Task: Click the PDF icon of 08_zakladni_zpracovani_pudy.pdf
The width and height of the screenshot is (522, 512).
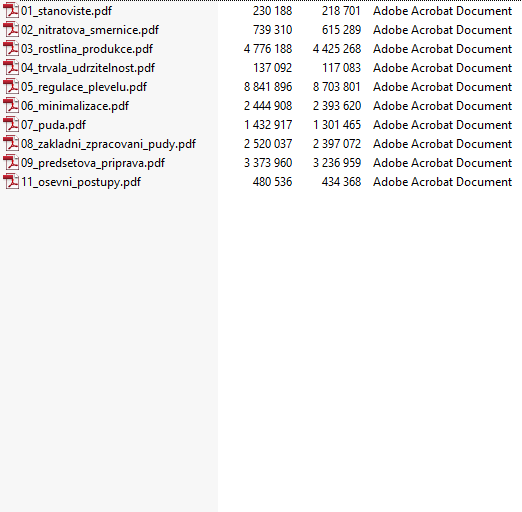Action: point(11,143)
